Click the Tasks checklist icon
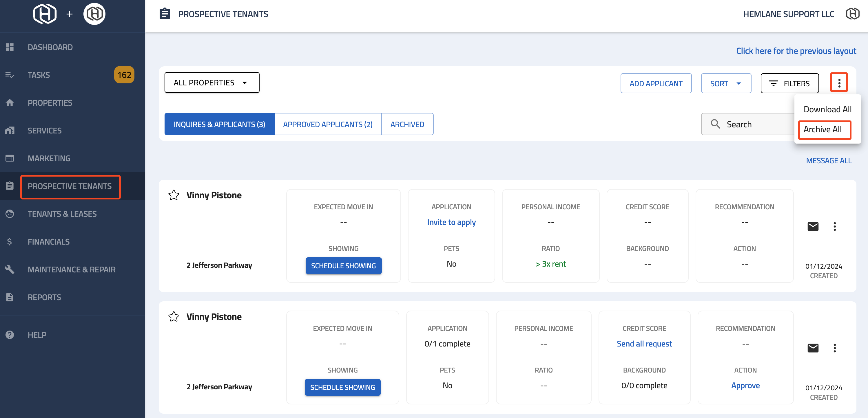The image size is (868, 418). [10, 75]
